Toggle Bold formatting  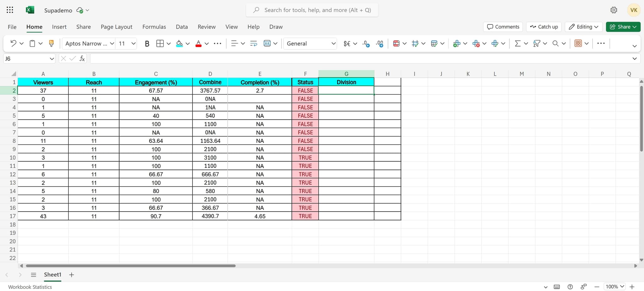pyautogui.click(x=147, y=43)
